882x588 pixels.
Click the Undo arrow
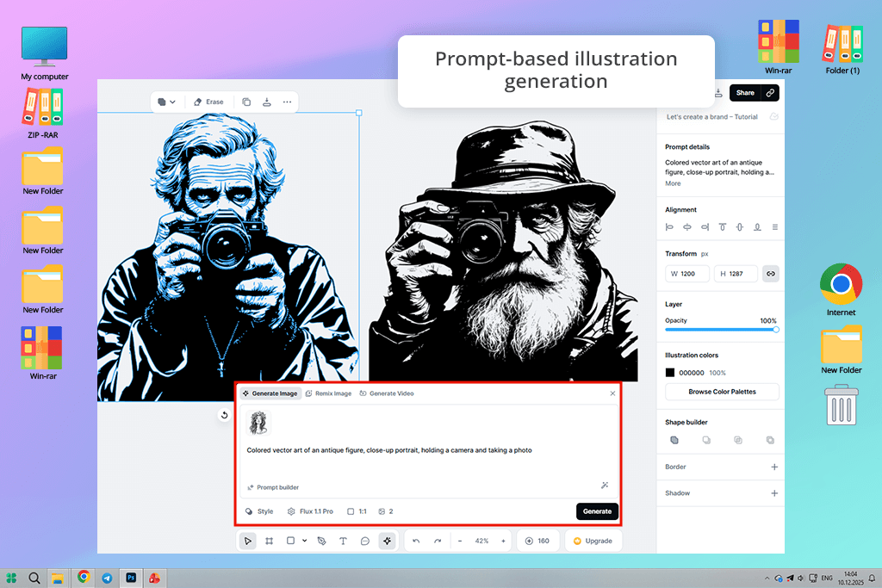point(416,541)
